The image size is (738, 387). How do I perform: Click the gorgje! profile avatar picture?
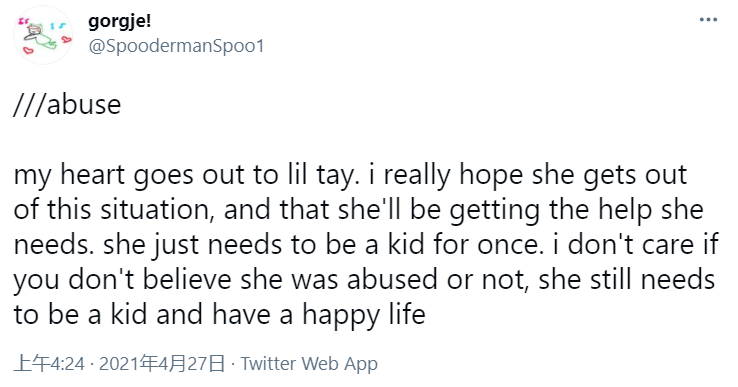click(43, 35)
